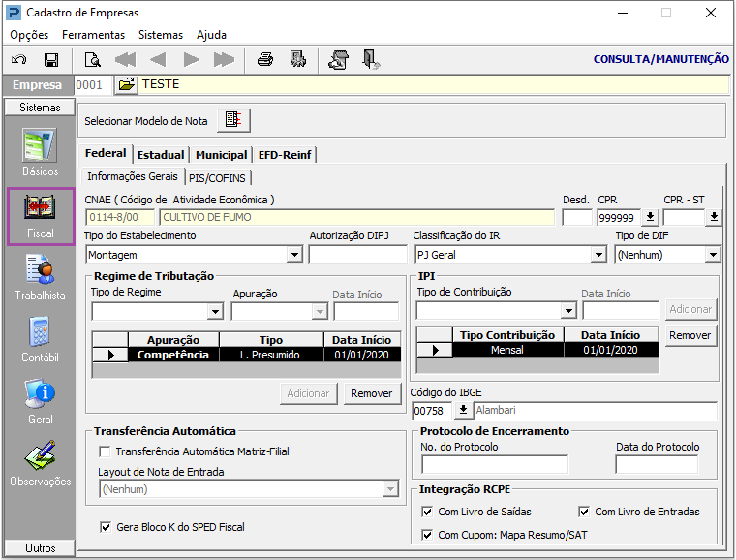Click Selecionar Modelo de Nota icon button
The height and width of the screenshot is (560, 736).
pyautogui.click(x=233, y=120)
